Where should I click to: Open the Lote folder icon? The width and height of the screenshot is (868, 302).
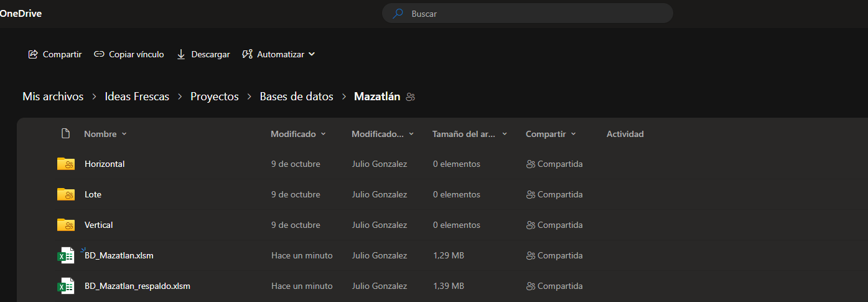[65, 194]
